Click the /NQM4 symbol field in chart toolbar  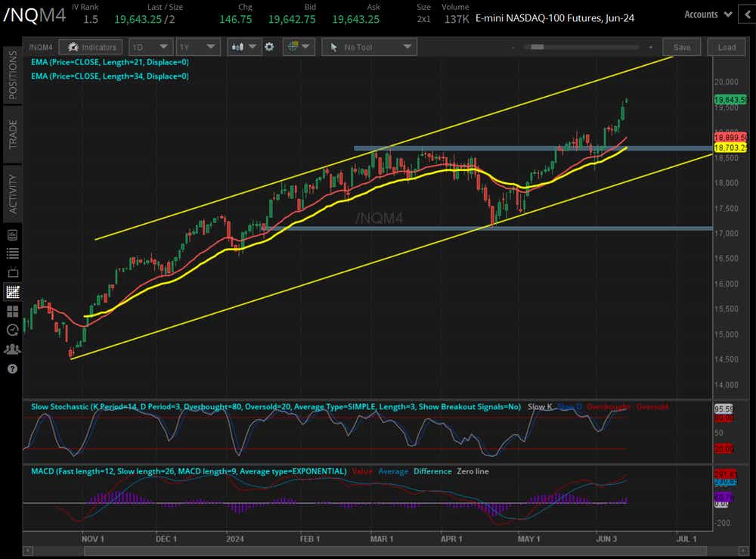pyautogui.click(x=41, y=47)
